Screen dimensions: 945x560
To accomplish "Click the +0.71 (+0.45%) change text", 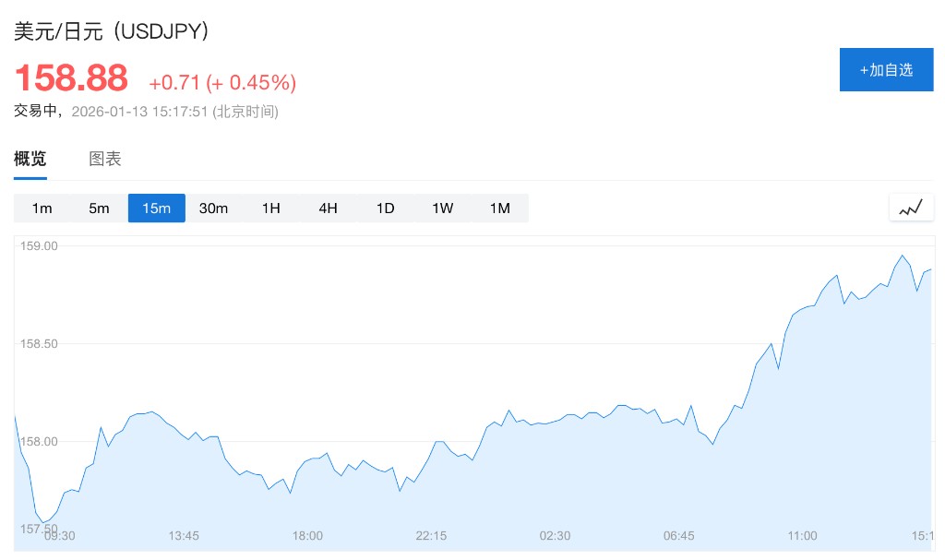I will click(x=222, y=82).
